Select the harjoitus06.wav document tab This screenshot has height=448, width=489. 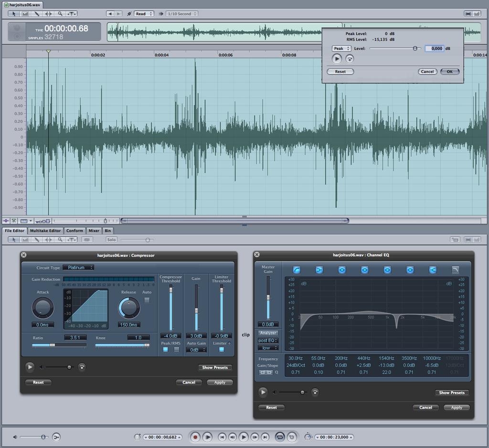[x=22, y=5]
